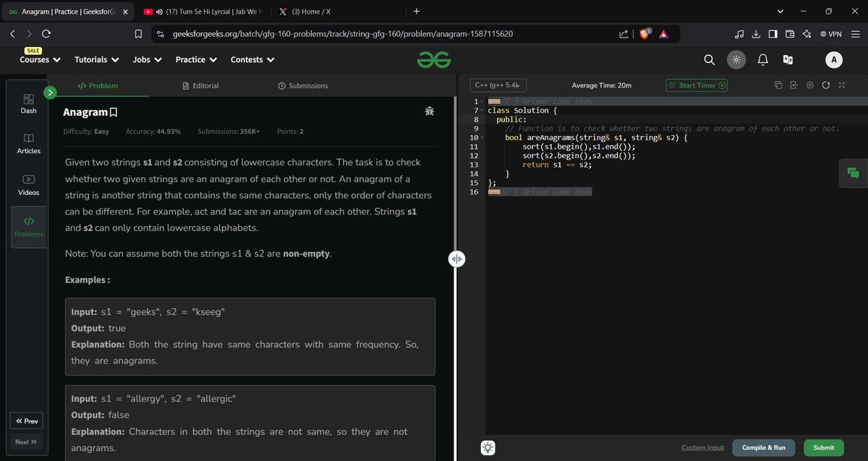Open the user profile avatar A
The height and width of the screenshot is (461, 868).
coord(833,60)
